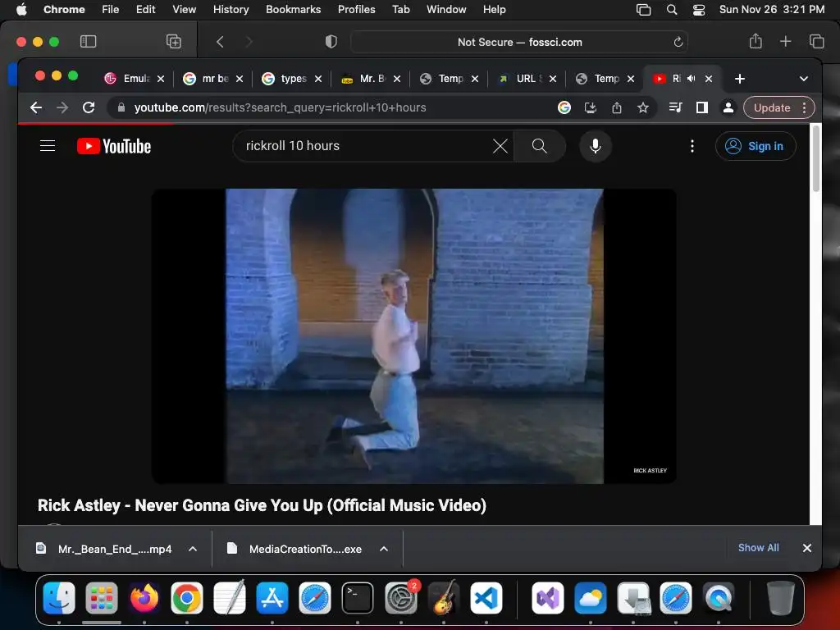Open the YouTube guide hamburger menu
Viewport: 840px width, 630px height.
point(48,146)
